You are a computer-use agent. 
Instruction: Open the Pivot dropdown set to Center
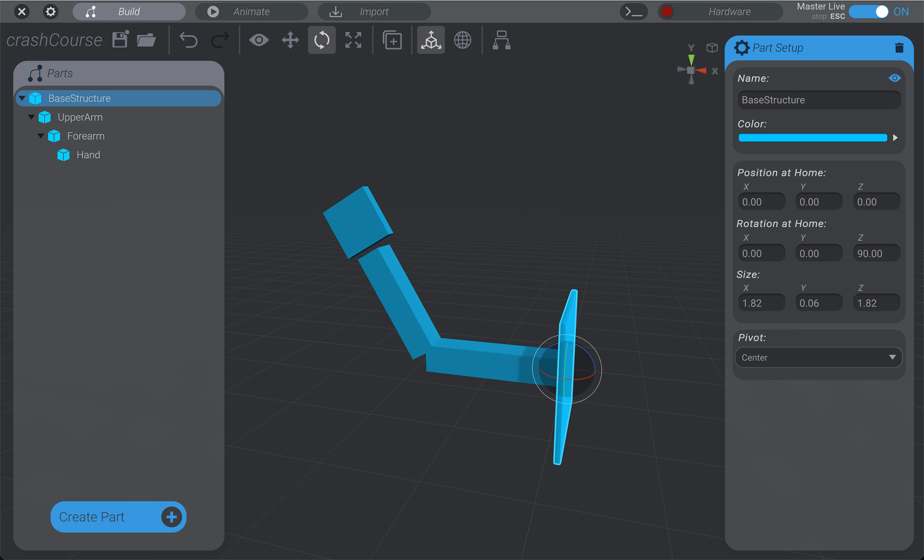point(818,357)
